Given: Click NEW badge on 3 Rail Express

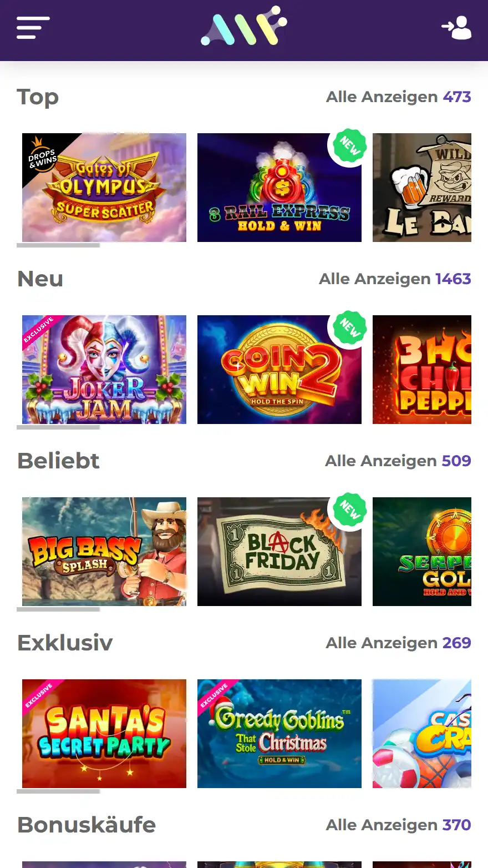Looking at the screenshot, I should tap(350, 146).
